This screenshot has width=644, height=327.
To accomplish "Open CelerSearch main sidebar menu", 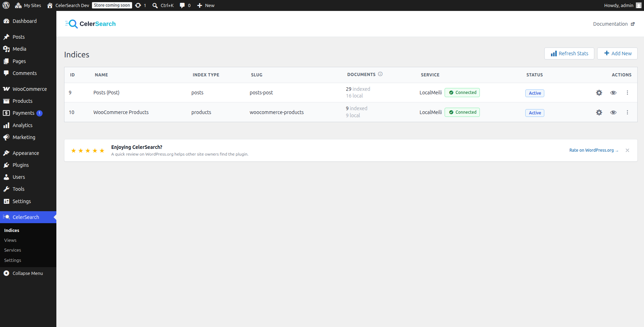I will (x=28, y=217).
